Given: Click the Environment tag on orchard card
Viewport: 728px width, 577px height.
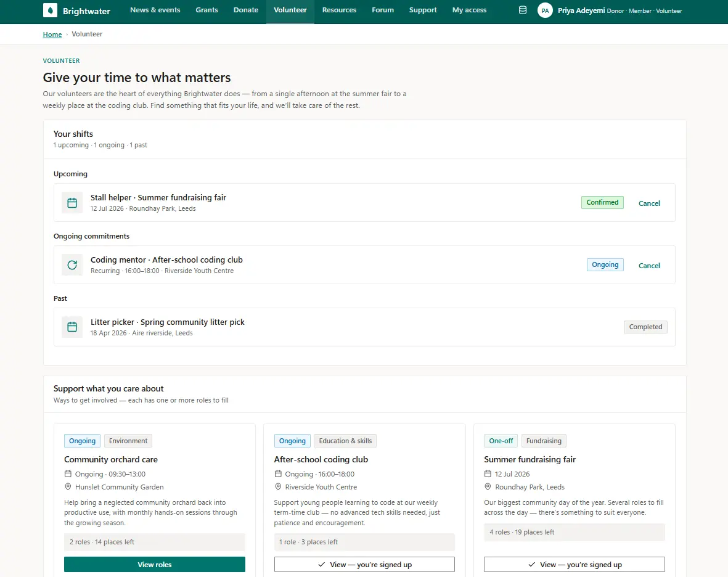Looking at the screenshot, I should click(128, 441).
